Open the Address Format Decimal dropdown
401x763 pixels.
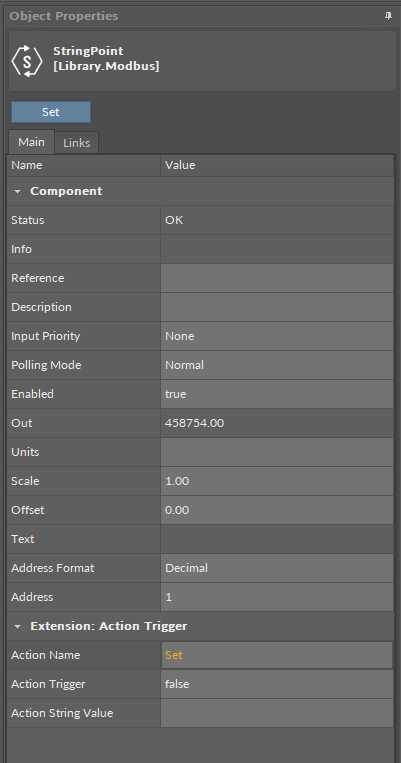277,568
